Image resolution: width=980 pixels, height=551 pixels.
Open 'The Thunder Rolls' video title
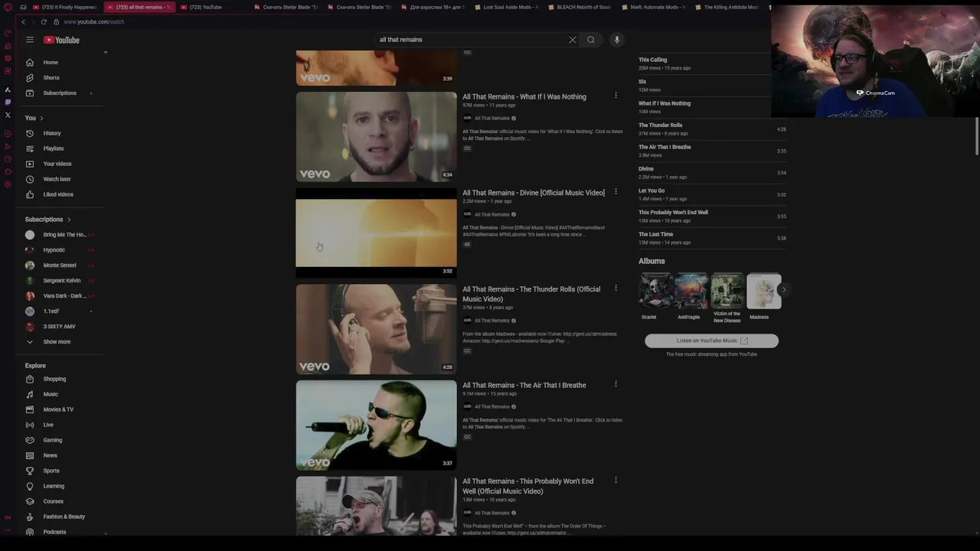coord(531,294)
